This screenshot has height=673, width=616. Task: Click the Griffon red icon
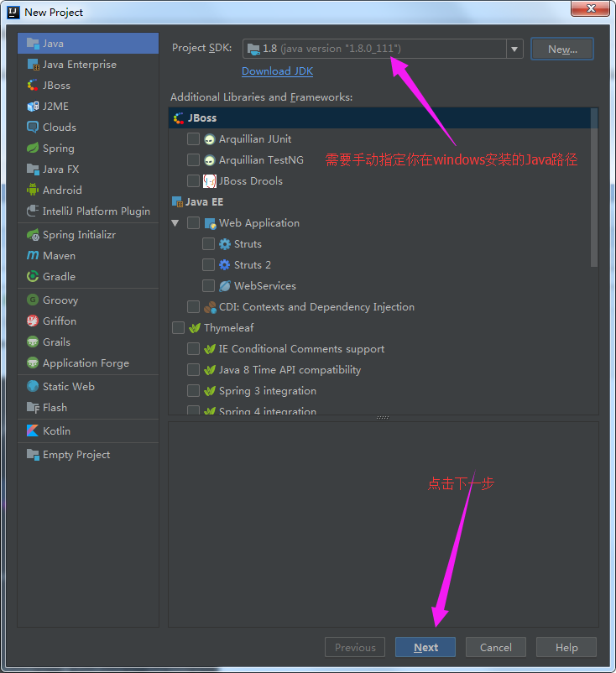click(x=33, y=321)
